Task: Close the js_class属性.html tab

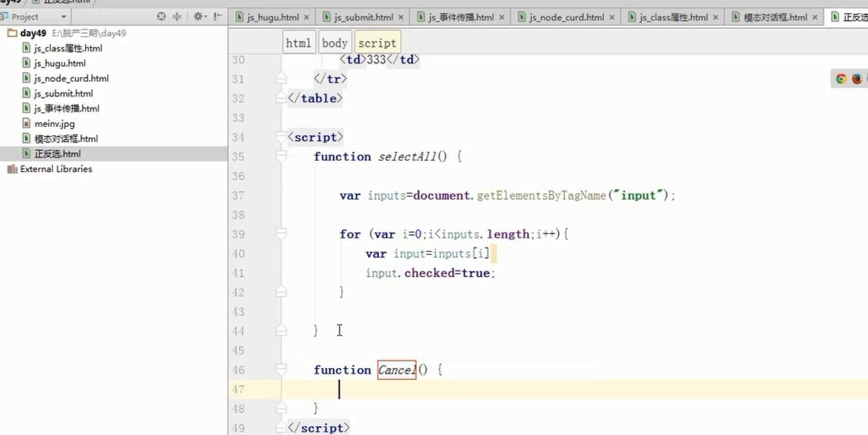Action: (x=715, y=17)
